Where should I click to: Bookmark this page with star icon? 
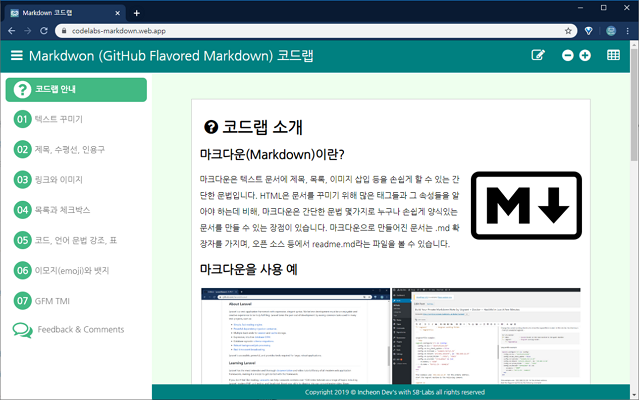568,31
